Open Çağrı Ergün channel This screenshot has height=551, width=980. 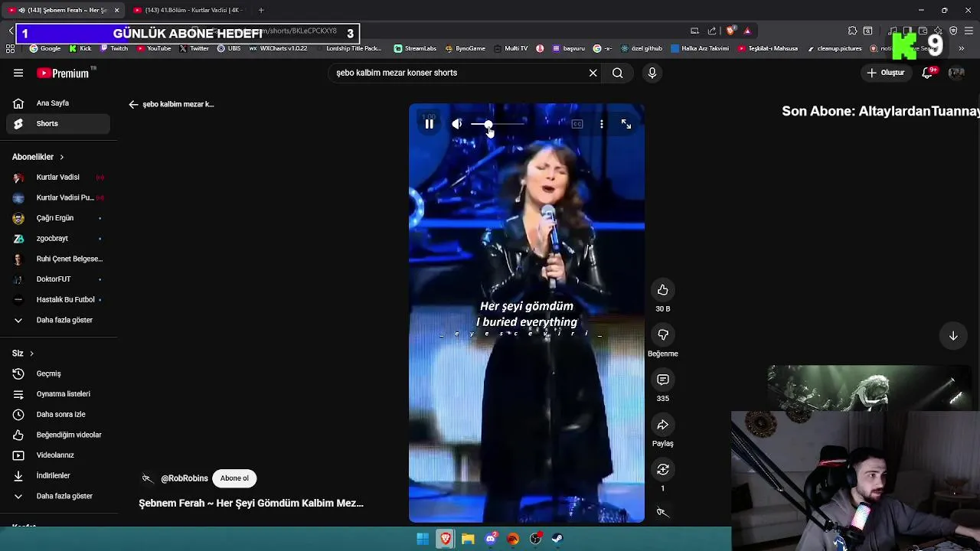click(x=58, y=218)
